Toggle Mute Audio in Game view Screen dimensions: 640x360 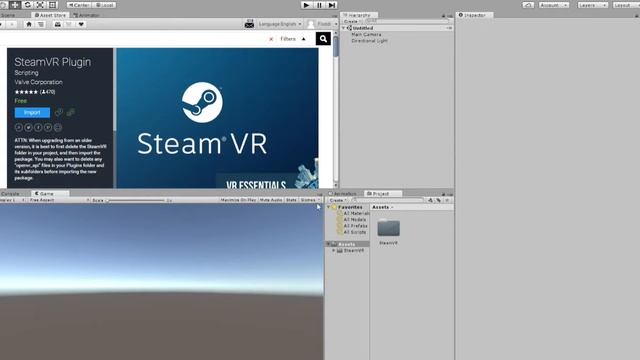271,200
